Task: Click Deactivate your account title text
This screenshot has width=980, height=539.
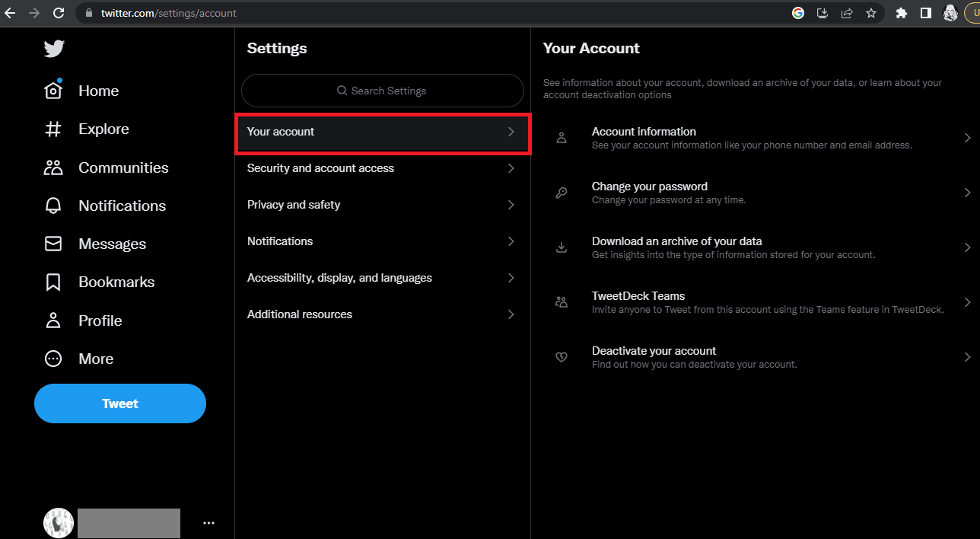Action: pos(654,351)
